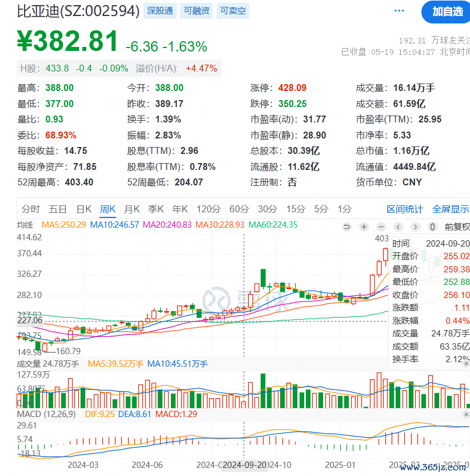This screenshot has height=476, width=470.
Task: Click the DIF:9.25 indicator value
Action: (x=100, y=414)
